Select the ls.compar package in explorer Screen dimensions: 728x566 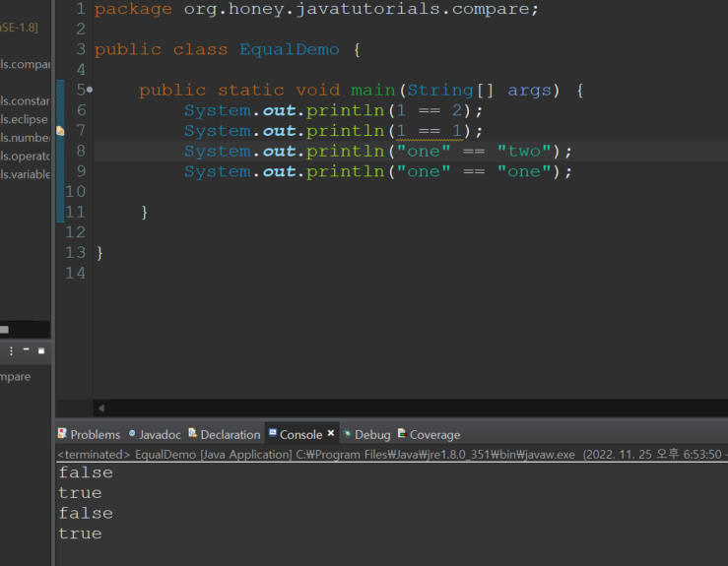[25, 64]
